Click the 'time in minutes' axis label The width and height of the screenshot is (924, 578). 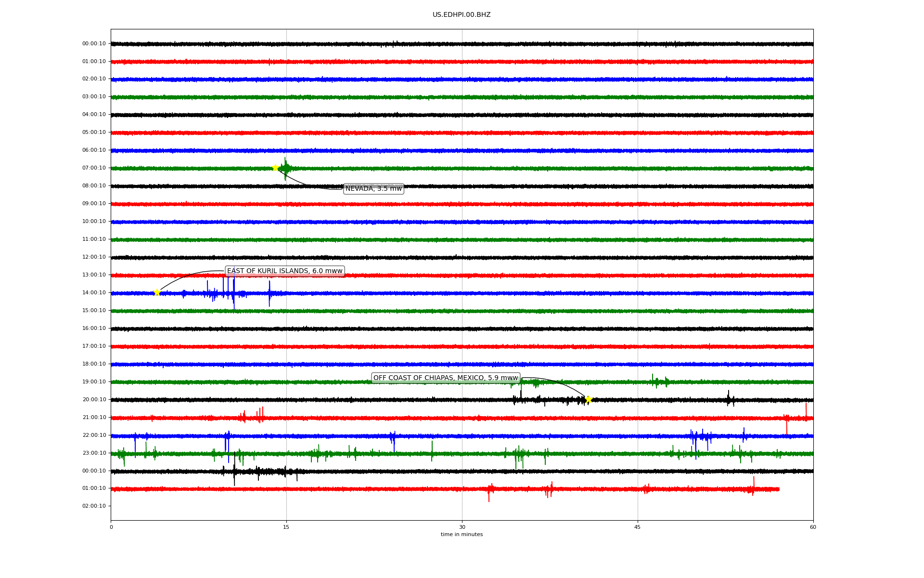tap(462, 535)
